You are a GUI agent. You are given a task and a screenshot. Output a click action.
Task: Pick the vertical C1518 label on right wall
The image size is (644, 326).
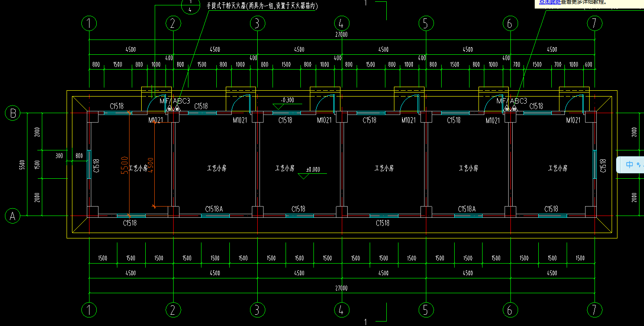click(603, 165)
